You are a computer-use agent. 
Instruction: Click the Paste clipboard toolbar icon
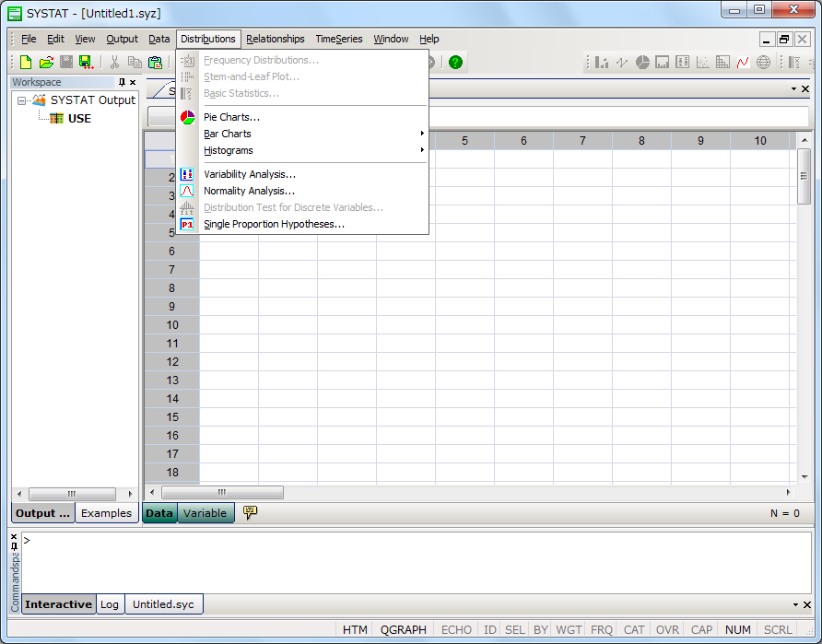point(155,63)
